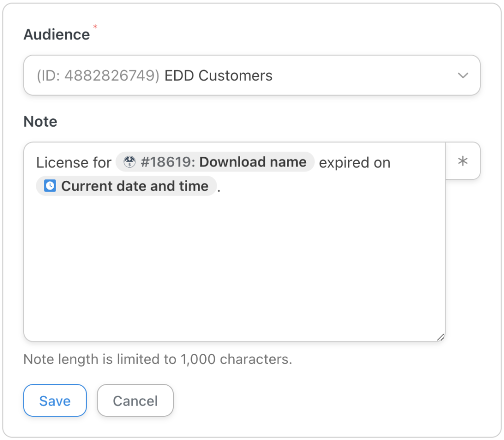Open the audience list showing ID 4882826749

(x=252, y=75)
